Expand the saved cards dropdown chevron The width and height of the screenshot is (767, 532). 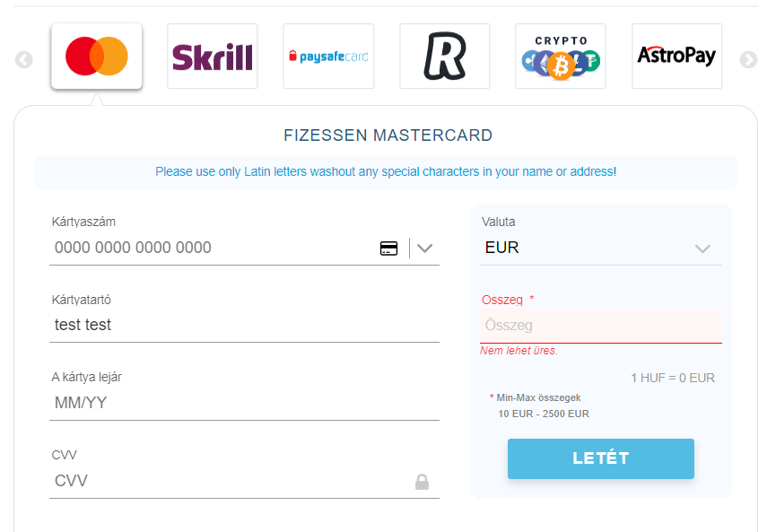[425, 249]
